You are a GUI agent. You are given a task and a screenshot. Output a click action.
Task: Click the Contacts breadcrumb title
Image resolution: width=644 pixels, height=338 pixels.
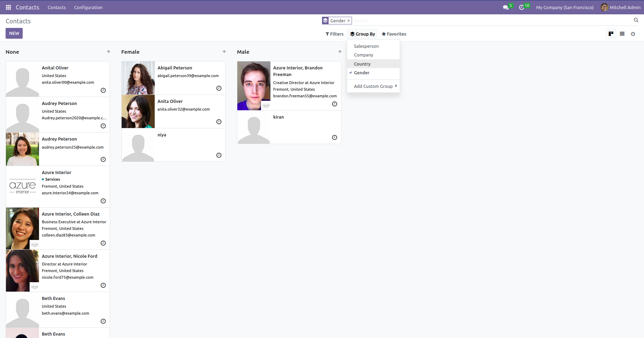point(18,21)
